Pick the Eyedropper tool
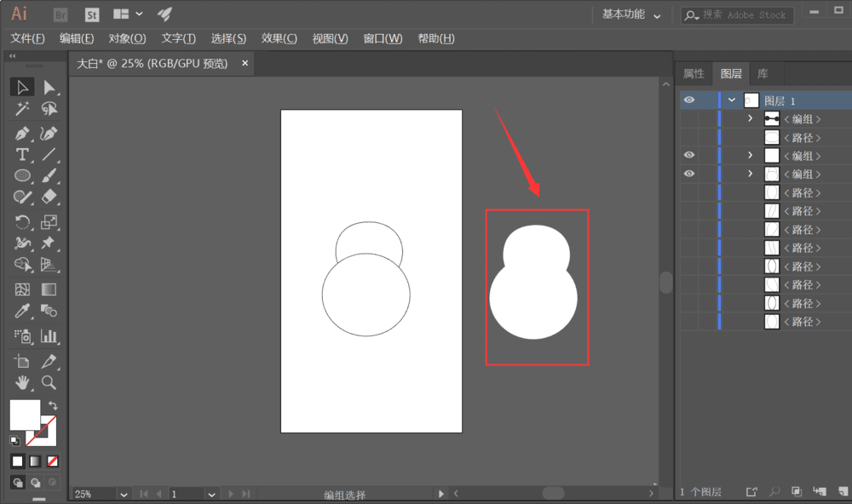 tap(22, 311)
